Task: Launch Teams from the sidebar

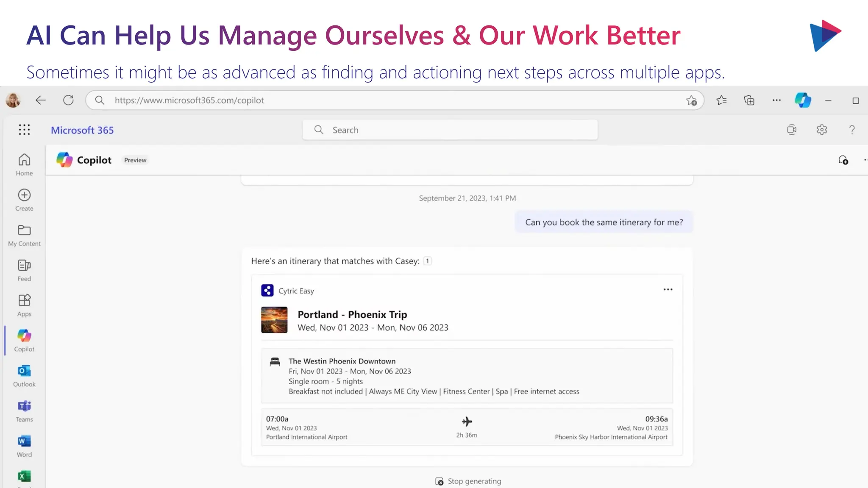Action: tap(24, 411)
